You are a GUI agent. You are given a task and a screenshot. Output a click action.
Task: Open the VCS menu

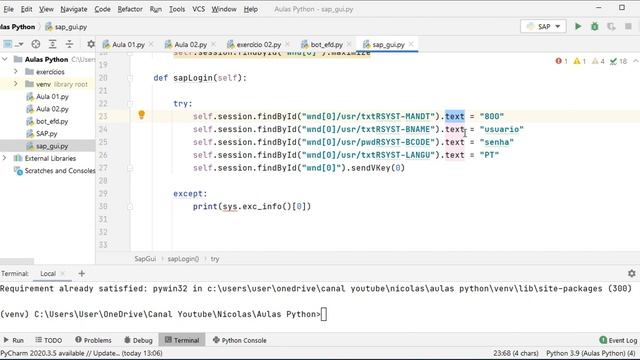(x=198, y=9)
